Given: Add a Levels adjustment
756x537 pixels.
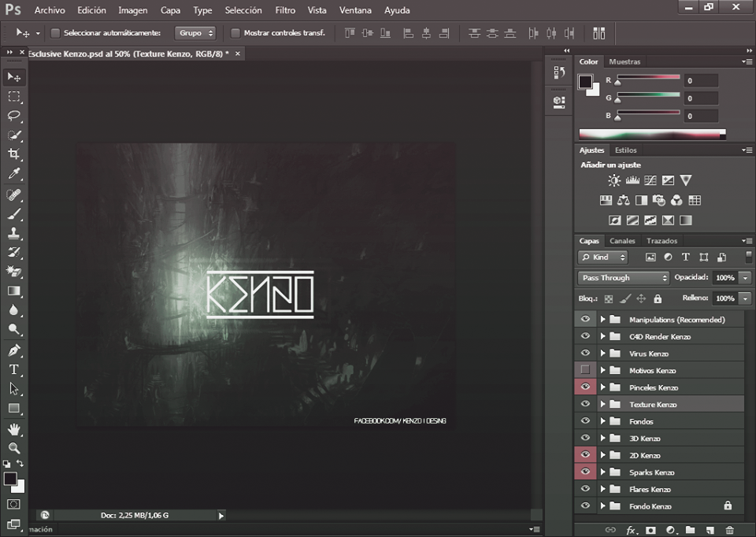Looking at the screenshot, I should tap(632, 180).
